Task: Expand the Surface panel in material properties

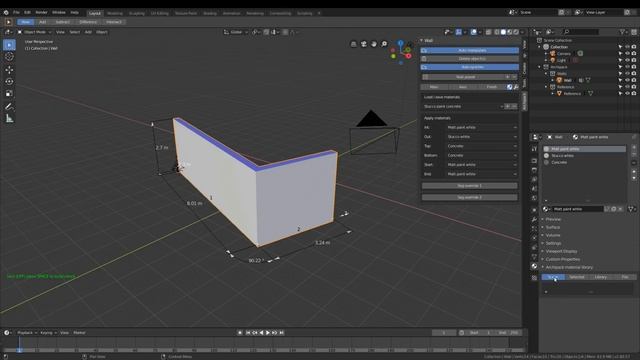Action: tap(553, 227)
